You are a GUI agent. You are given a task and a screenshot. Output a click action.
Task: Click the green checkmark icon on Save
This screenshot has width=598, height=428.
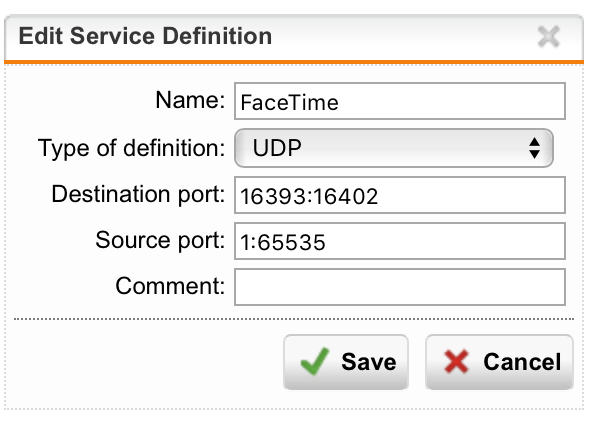pyautogui.click(x=315, y=361)
